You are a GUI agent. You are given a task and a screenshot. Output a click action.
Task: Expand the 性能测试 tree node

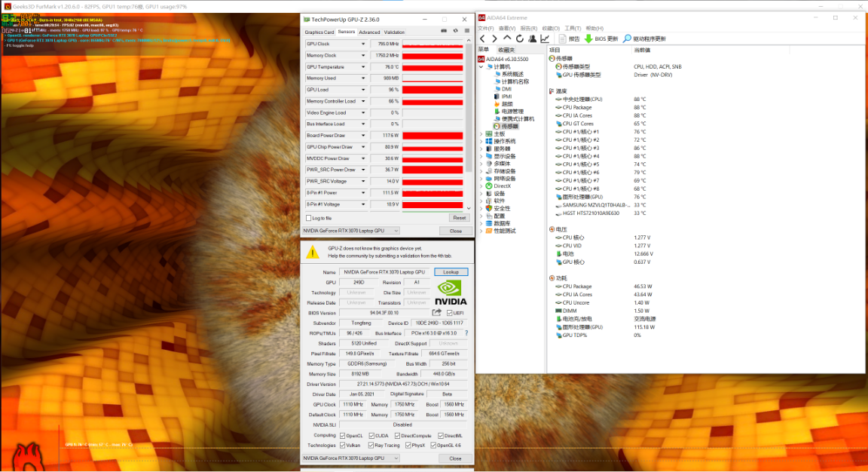click(481, 231)
